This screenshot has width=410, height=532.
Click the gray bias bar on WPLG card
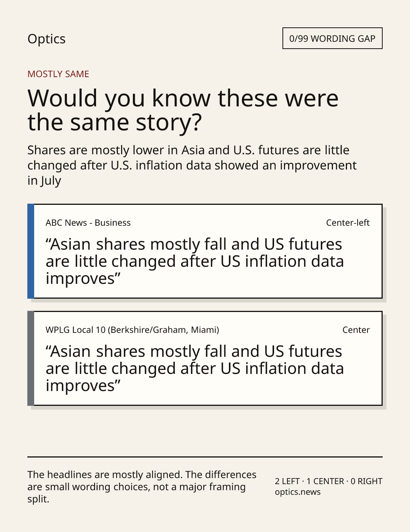[31, 358]
